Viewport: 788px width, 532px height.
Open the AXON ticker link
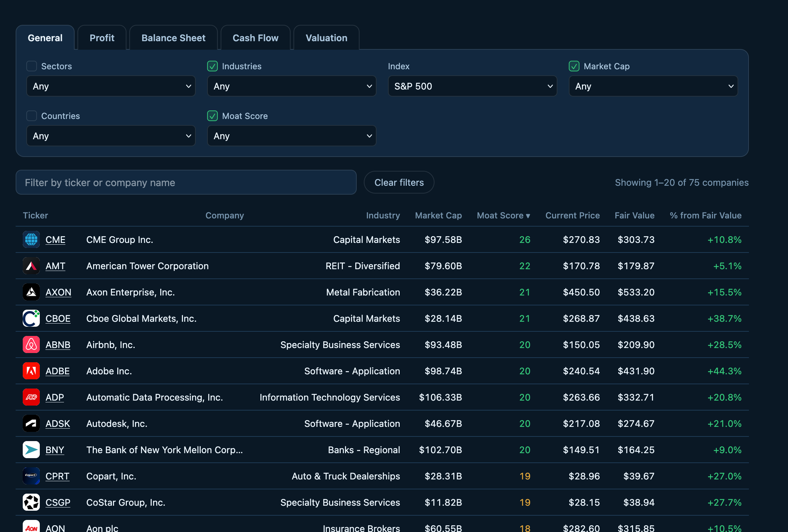click(x=58, y=292)
